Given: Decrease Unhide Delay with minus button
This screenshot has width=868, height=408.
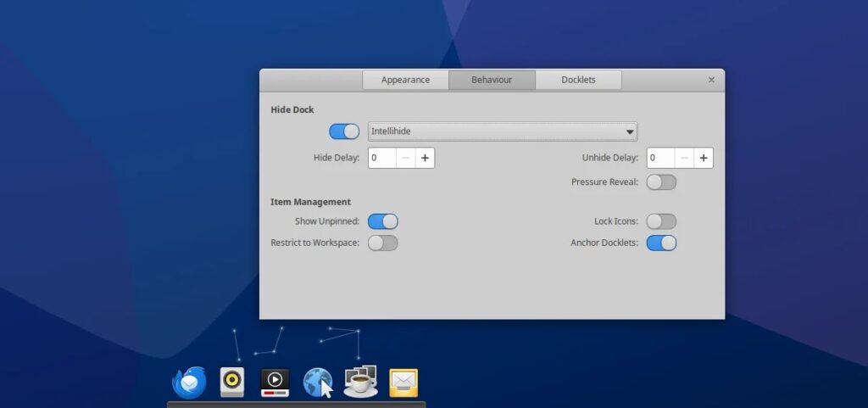Looking at the screenshot, I should [684, 158].
